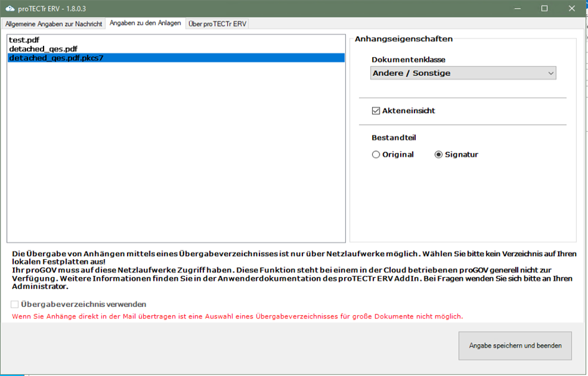
Task: Toggle Übergabeverzeichnis verwenden checkbox
Action: (x=15, y=305)
